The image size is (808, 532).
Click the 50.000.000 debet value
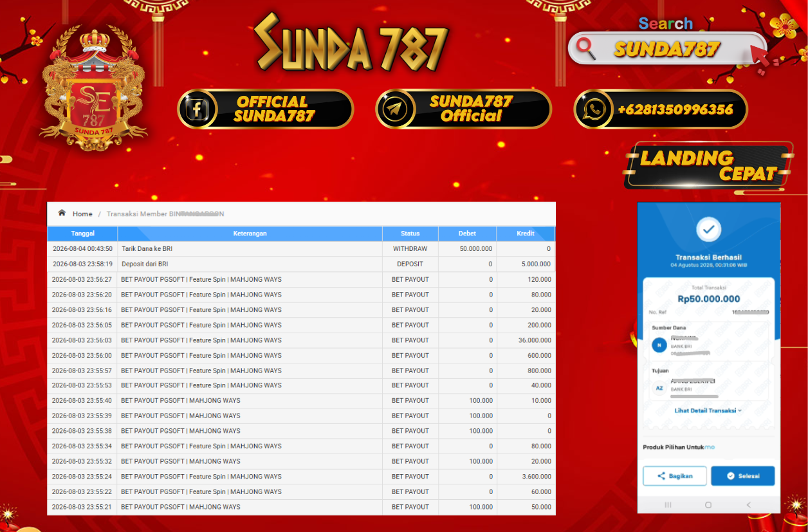pyautogui.click(x=476, y=248)
